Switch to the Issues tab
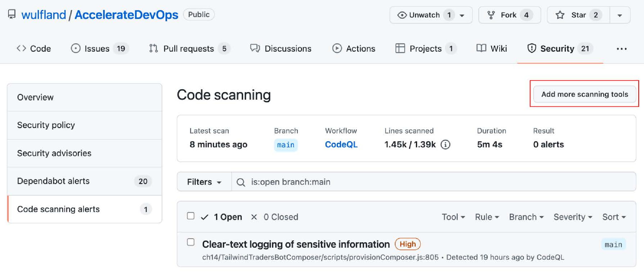 coord(100,48)
